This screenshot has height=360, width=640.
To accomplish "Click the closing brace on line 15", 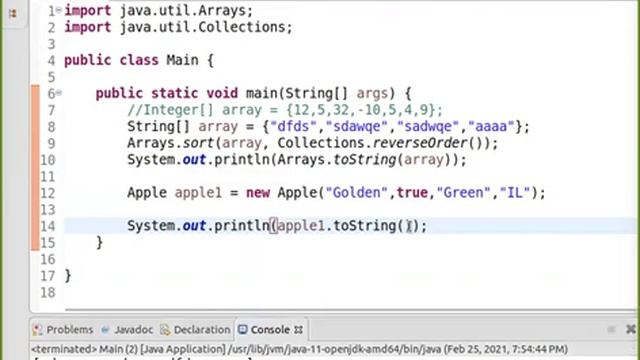I will [100, 243].
